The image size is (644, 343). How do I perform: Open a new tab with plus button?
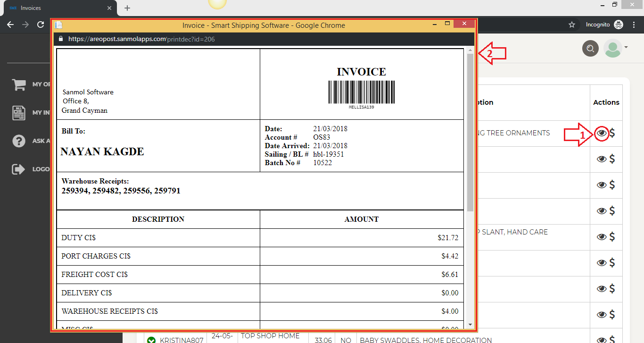[x=127, y=8]
